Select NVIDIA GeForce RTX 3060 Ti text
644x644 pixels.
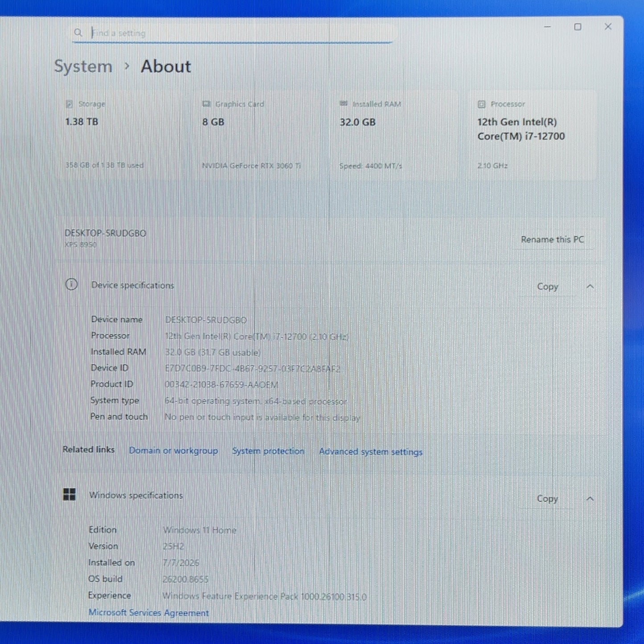point(252,166)
